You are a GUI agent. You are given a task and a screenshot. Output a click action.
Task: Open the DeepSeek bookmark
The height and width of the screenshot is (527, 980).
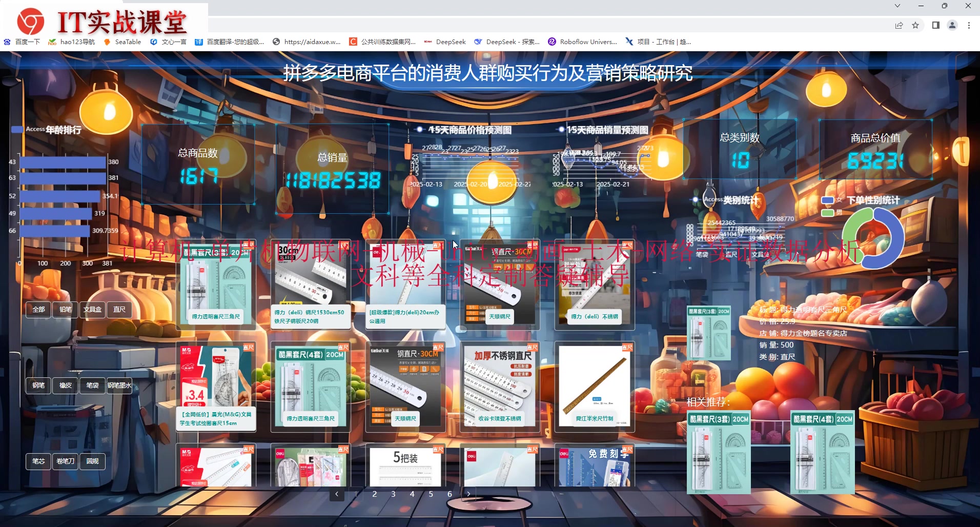click(445, 42)
